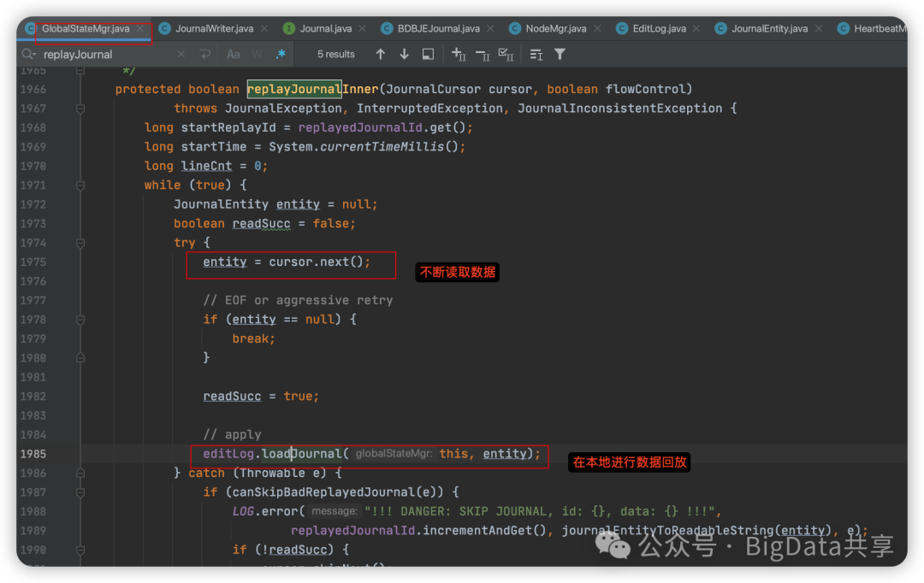The height and width of the screenshot is (583, 924).
Task: Click "currentTimeMillis" on line 1969
Action: point(382,147)
